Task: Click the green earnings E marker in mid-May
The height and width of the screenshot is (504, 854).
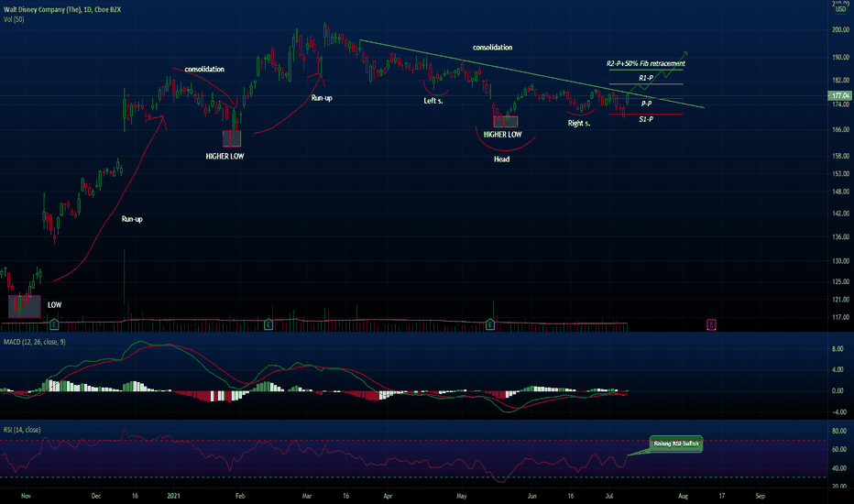Action: point(489,324)
